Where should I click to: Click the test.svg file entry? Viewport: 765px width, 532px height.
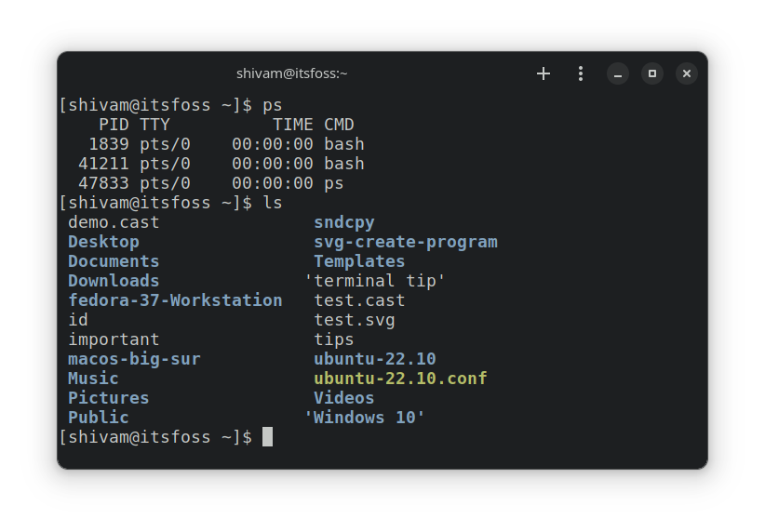tap(355, 320)
